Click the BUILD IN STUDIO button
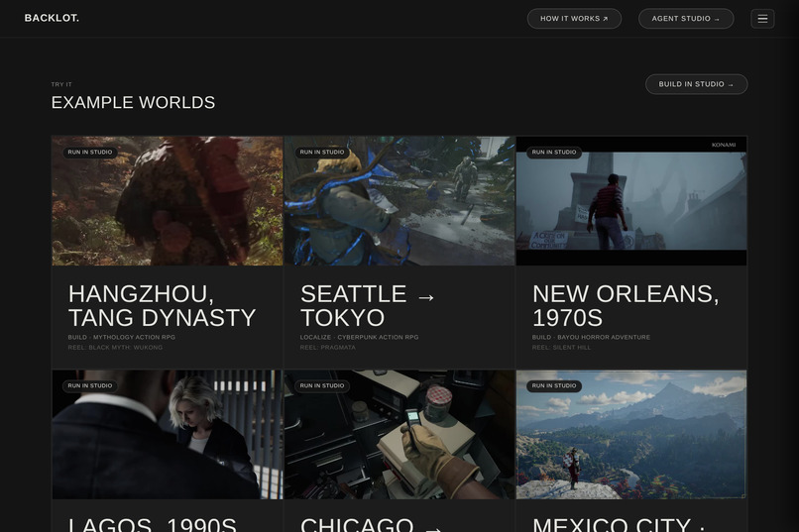The image size is (799, 532). click(696, 84)
